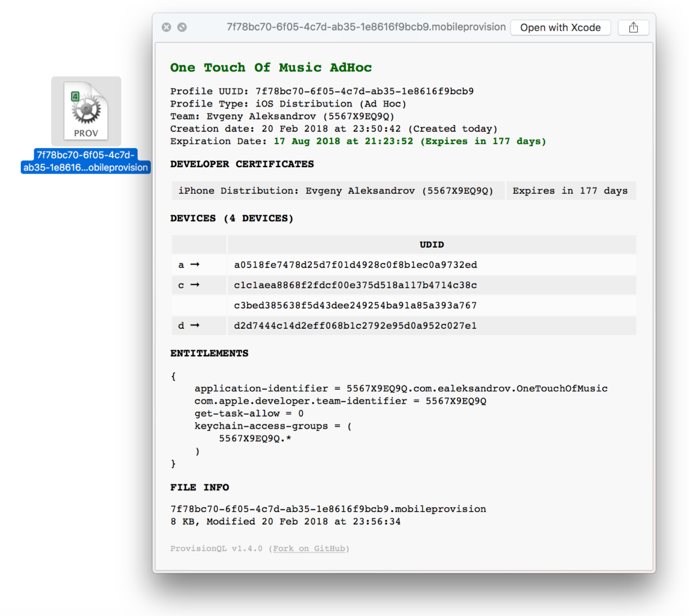This screenshot has height=616, width=690.
Task: Click the One Touch Of Music AdHoc title
Action: [x=271, y=68]
